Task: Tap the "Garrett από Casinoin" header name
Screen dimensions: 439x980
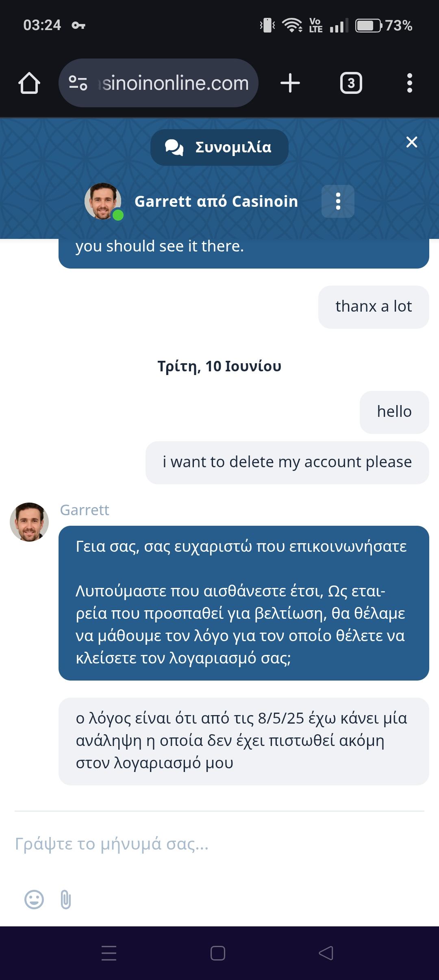Action: pyautogui.click(x=216, y=202)
